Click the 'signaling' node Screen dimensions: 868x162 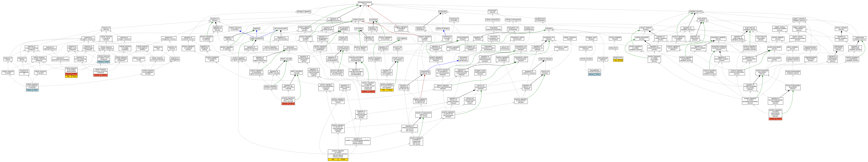[256, 29]
